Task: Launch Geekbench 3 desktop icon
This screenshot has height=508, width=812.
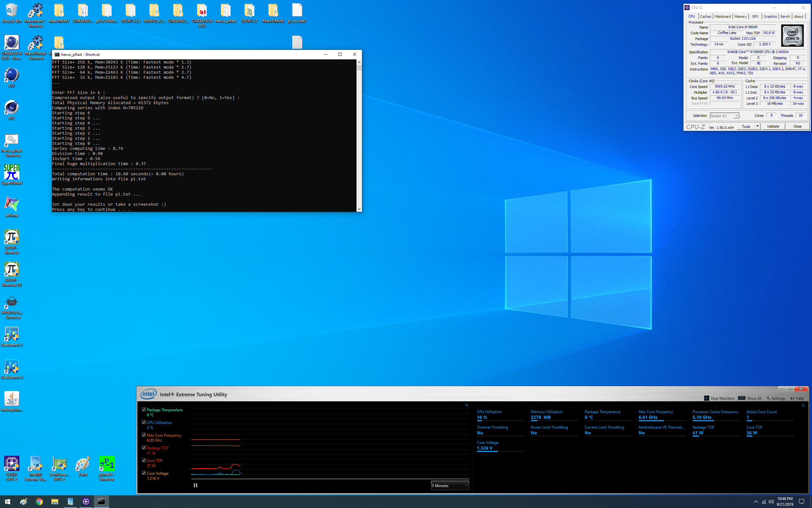Action: click(12, 337)
